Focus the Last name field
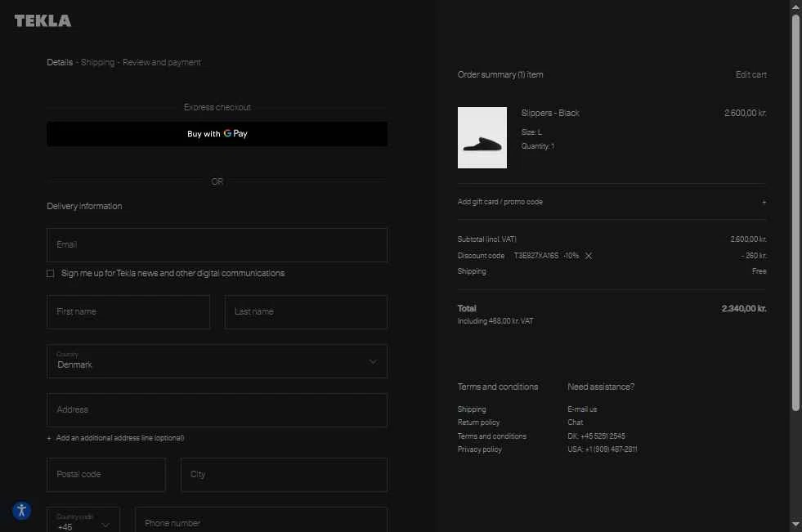802x532 pixels. pos(306,311)
